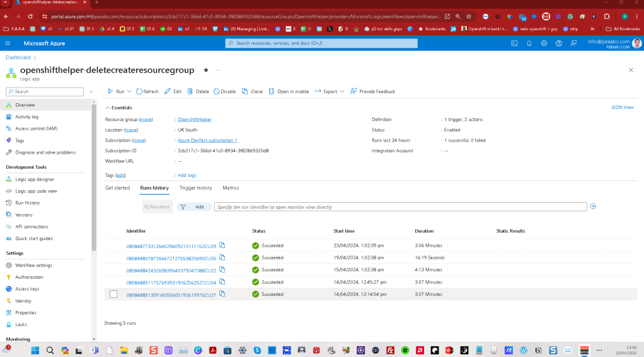The image size is (644, 357).
Task: Click move link beside Location
Action: point(131,130)
